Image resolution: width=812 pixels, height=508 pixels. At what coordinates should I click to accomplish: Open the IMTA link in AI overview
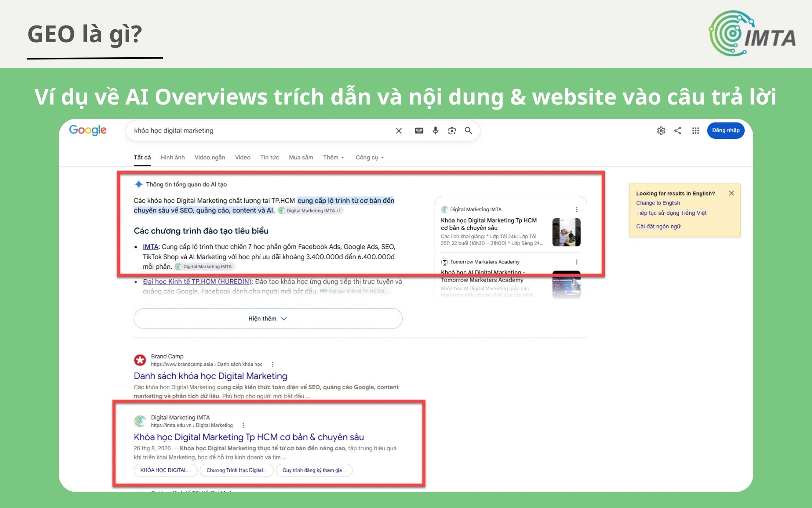150,247
